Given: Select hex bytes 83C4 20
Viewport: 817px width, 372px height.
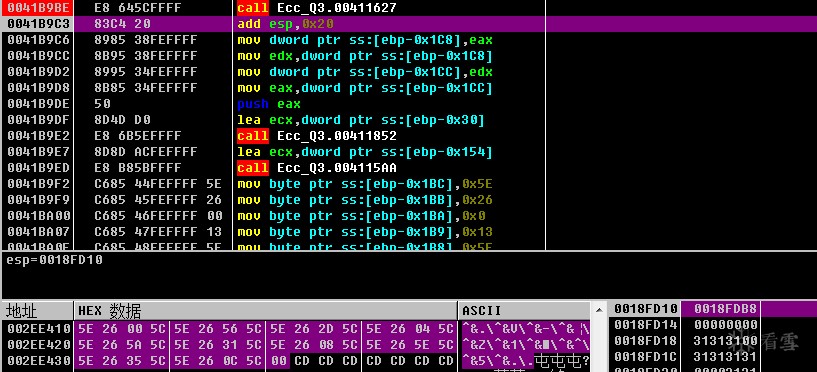Looking at the screenshot, I should 122,24.
